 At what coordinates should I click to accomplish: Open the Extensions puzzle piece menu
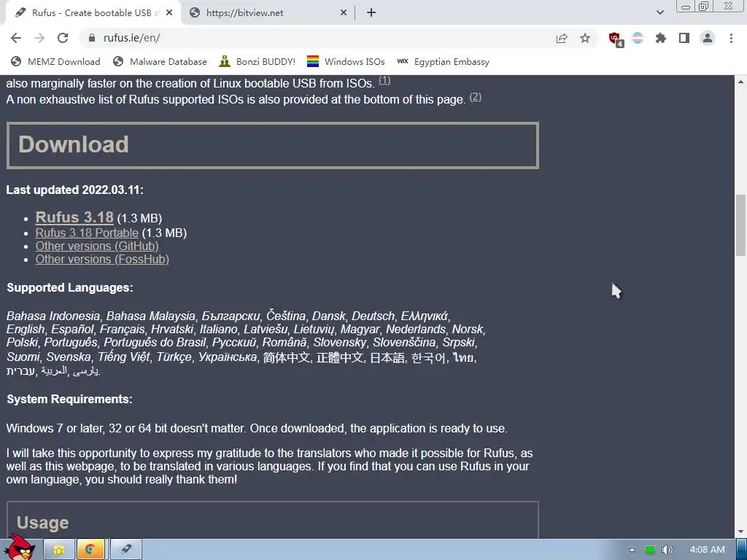click(661, 38)
